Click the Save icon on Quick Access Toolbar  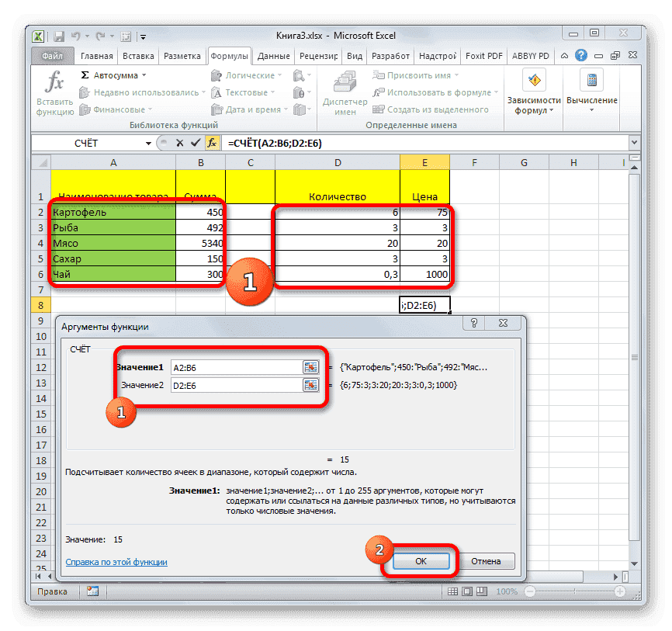pyautogui.click(x=57, y=36)
